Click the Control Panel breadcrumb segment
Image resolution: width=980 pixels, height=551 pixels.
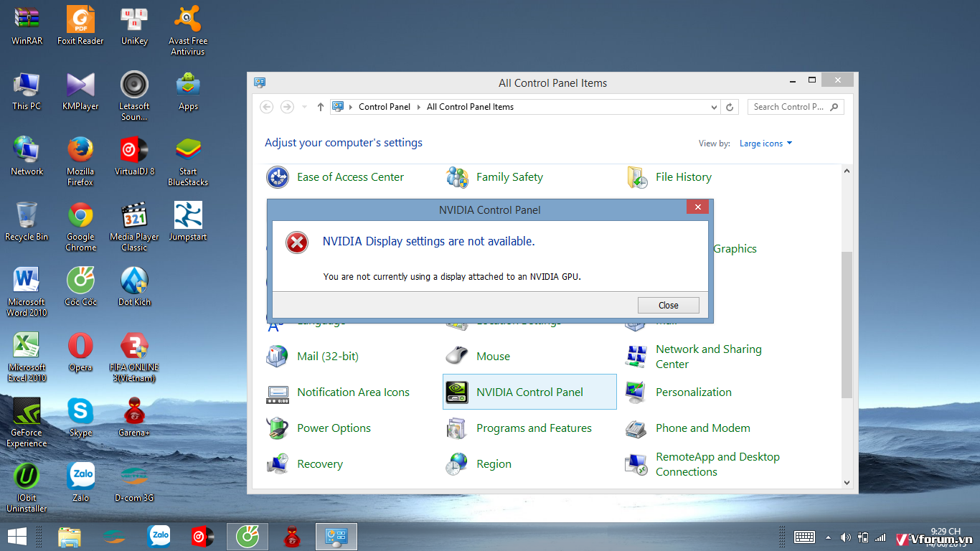pos(385,107)
